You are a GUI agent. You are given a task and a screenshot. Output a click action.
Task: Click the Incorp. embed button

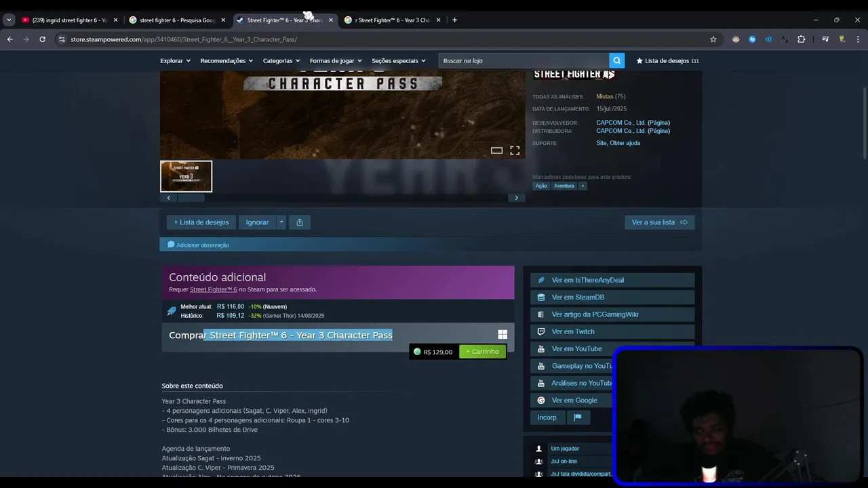point(547,418)
